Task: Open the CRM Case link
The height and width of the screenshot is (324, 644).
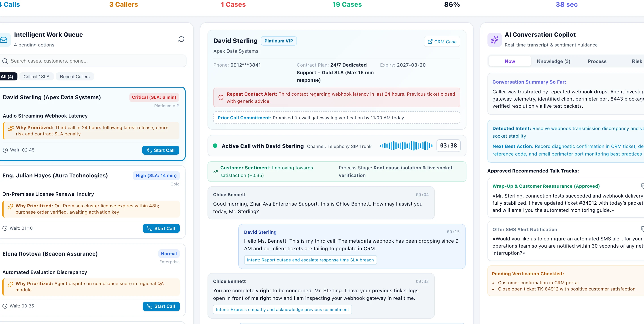Action: point(442,42)
